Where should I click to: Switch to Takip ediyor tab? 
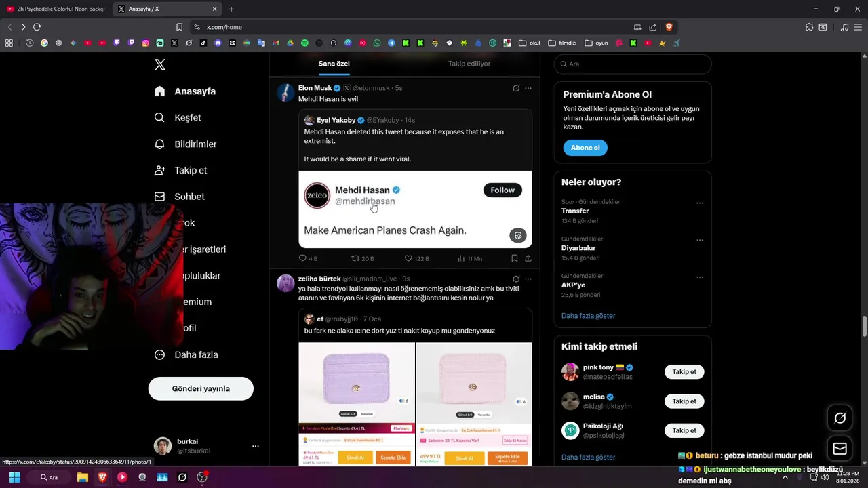pyautogui.click(x=469, y=64)
